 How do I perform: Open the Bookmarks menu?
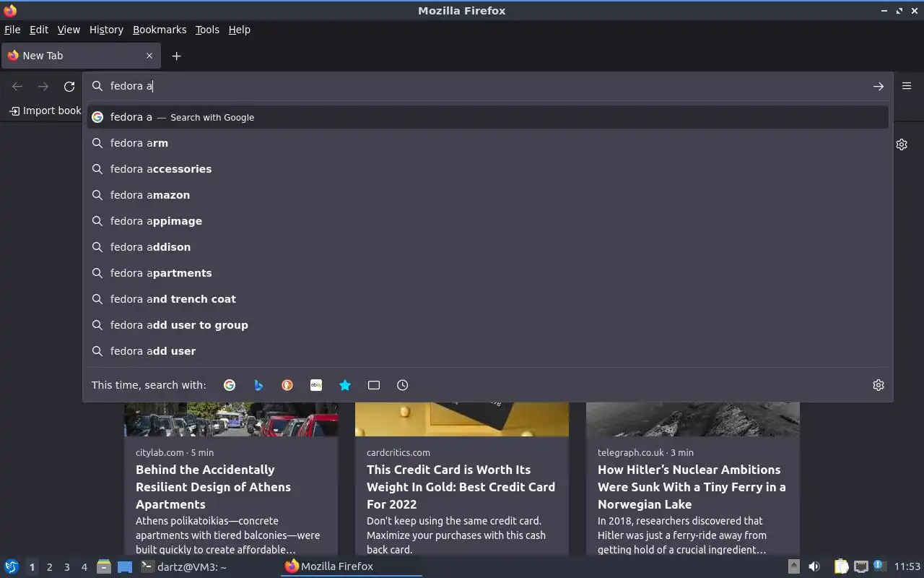point(160,30)
